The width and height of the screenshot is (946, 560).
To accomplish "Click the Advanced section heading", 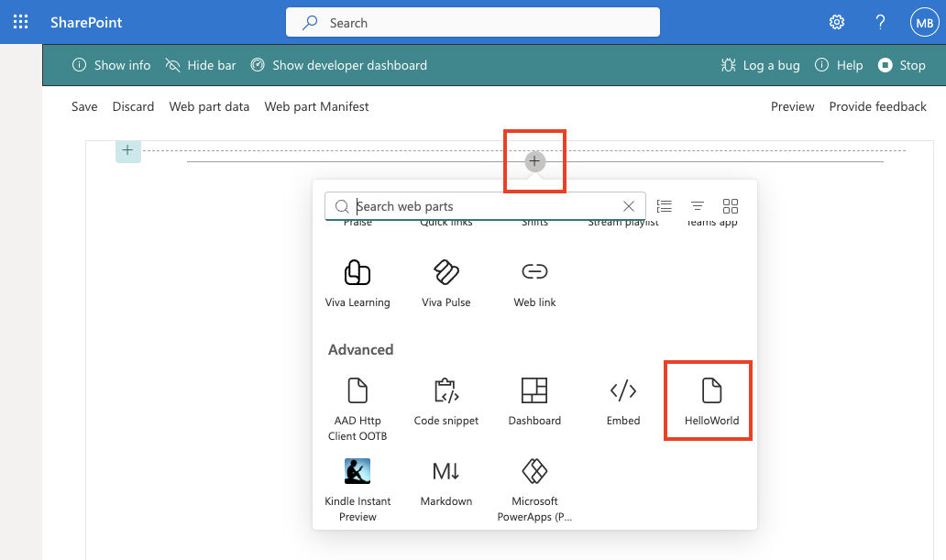I will pyautogui.click(x=361, y=349).
